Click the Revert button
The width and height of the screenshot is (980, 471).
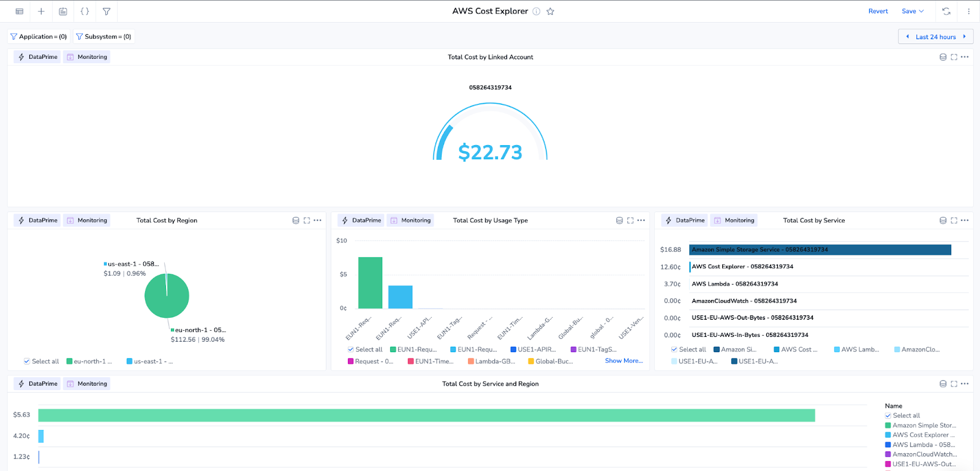[x=878, y=11]
